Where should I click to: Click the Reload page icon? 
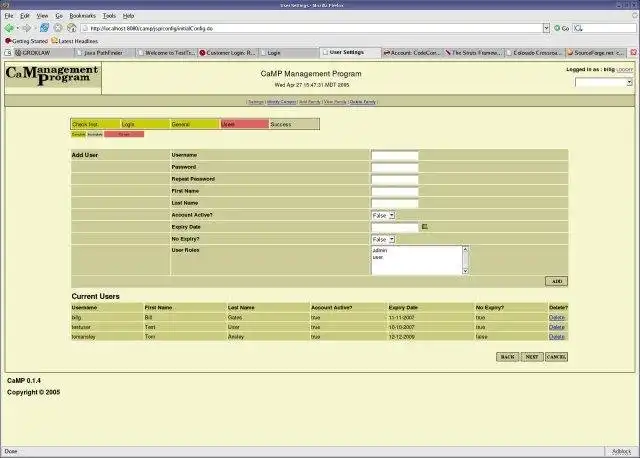[x=44, y=28]
